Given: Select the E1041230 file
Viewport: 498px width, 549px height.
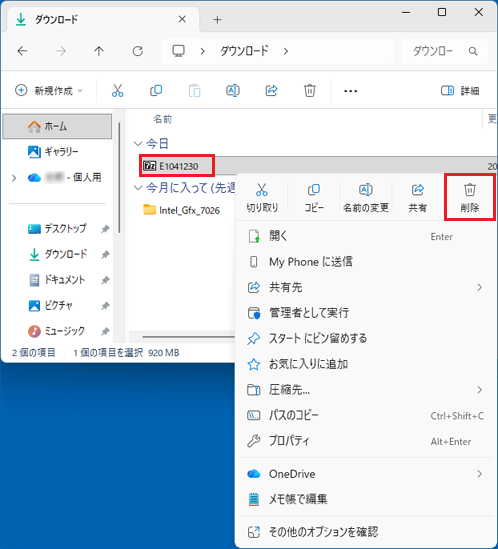Looking at the screenshot, I should tap(177, 166).
